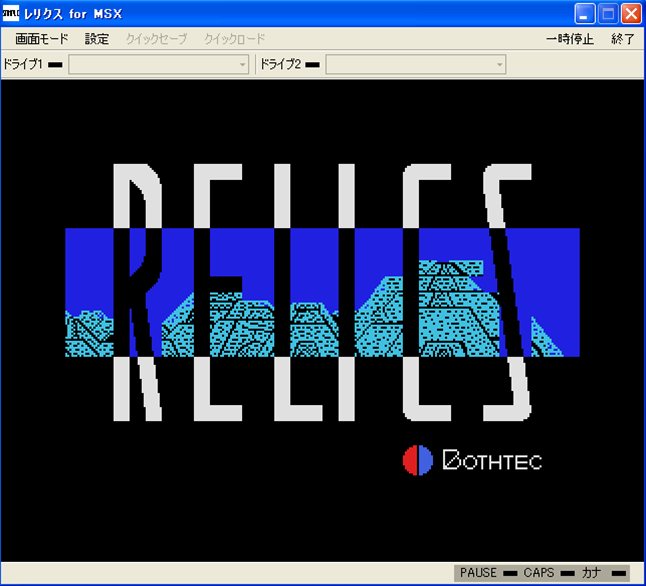Click the BOTHTEC text in game screen
The width and height of the screenshot is (646, 586).
tap(492, 460)
